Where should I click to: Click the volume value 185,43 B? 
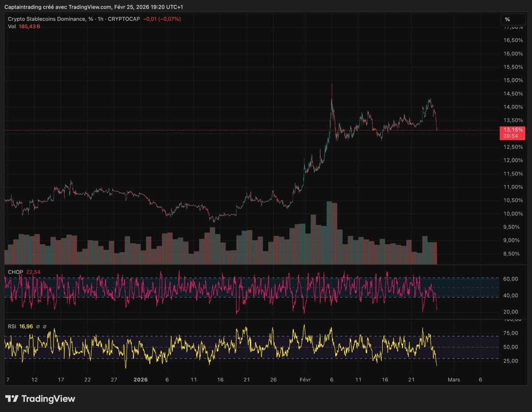[x=30, y=27]
